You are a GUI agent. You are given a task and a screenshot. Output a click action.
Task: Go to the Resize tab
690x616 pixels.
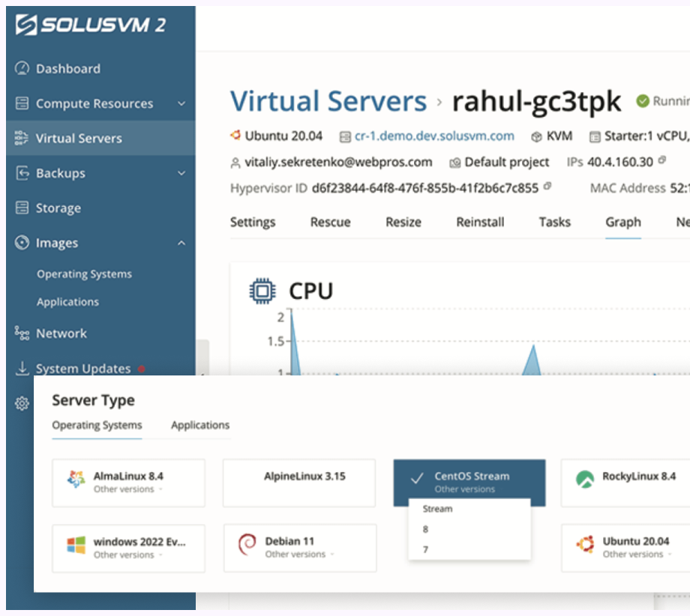[403, 222]
